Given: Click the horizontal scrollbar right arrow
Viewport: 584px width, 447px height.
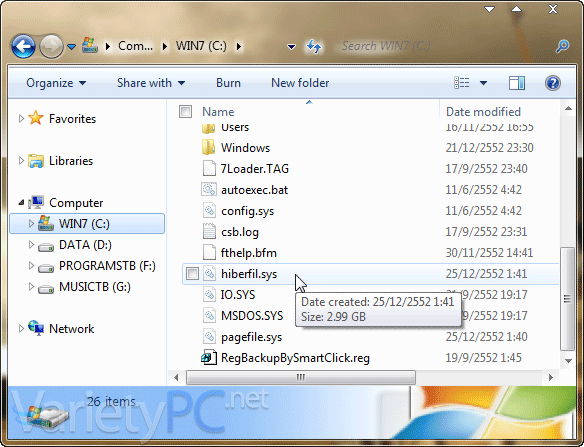Looking at the screenshot, I should pyautogui.click(x=550, y=378).
